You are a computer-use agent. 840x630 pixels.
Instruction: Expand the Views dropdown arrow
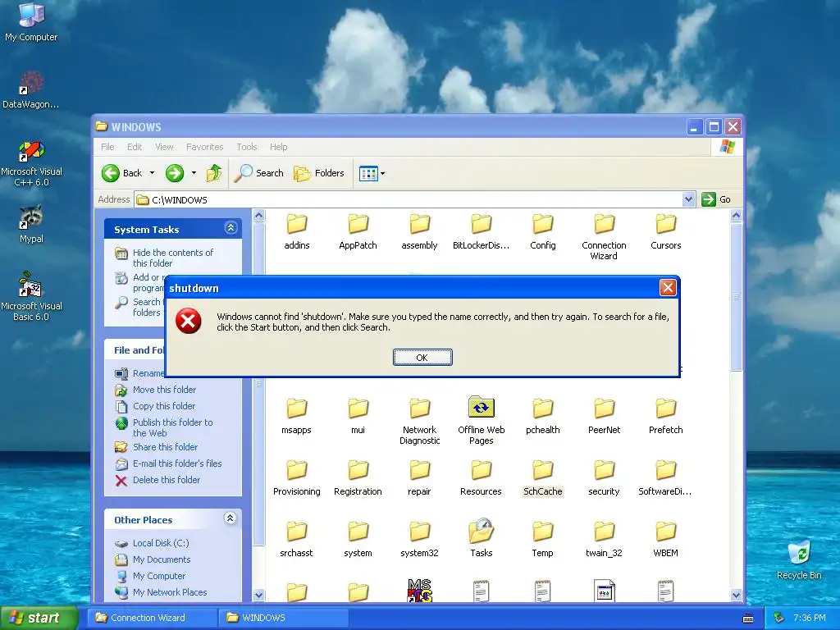coord(382,173)
